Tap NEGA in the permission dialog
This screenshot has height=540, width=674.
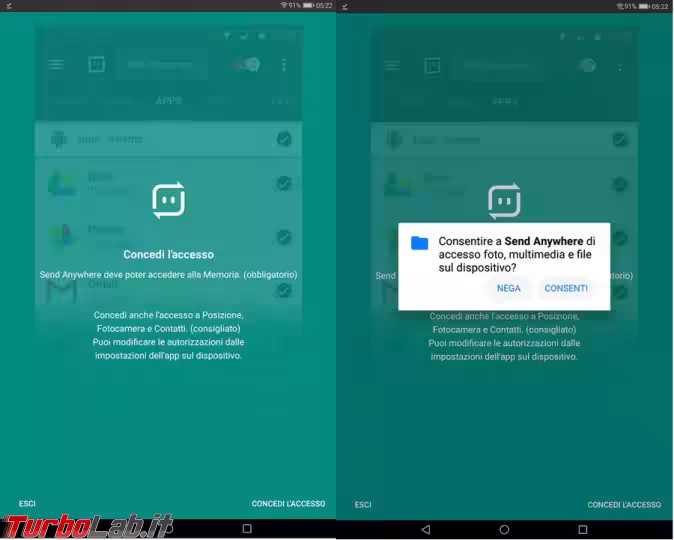[508, 288]
